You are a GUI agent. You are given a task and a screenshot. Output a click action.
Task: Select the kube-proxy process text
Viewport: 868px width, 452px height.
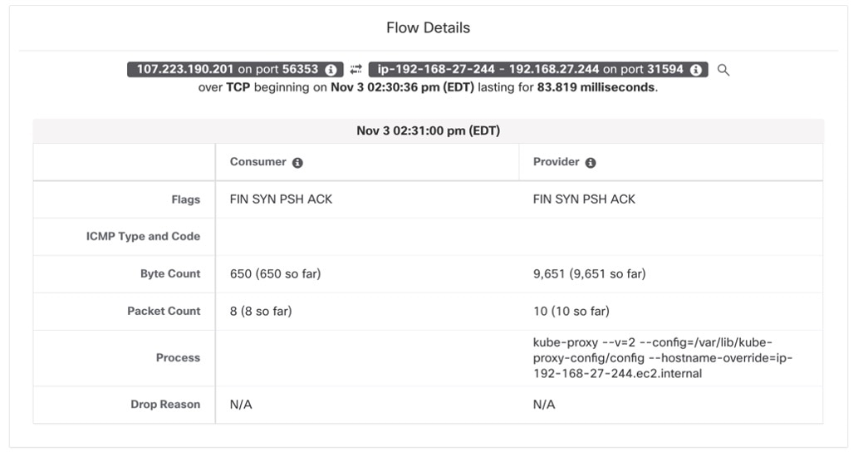[663, 358]
